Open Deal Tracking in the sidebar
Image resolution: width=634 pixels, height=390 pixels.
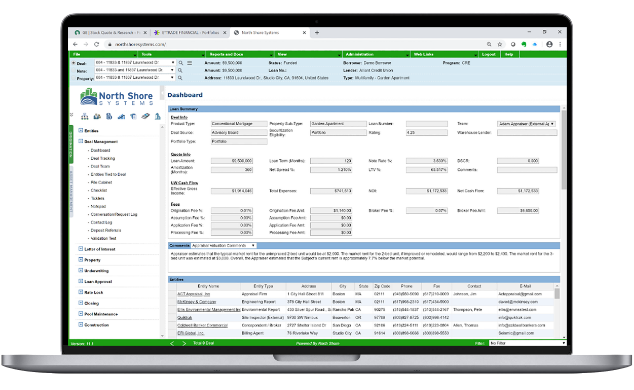coord(103,158)
